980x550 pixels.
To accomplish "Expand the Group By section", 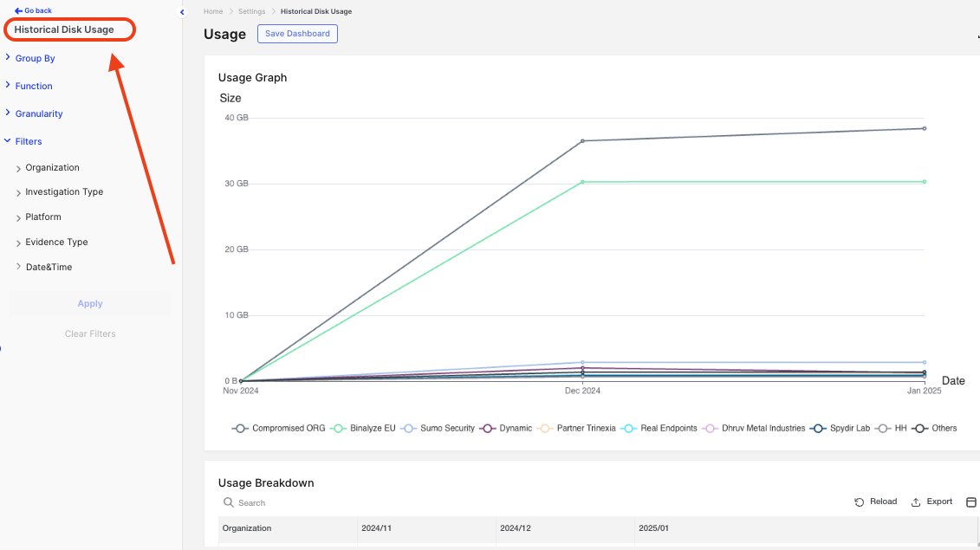I will [x=35, y=58].
